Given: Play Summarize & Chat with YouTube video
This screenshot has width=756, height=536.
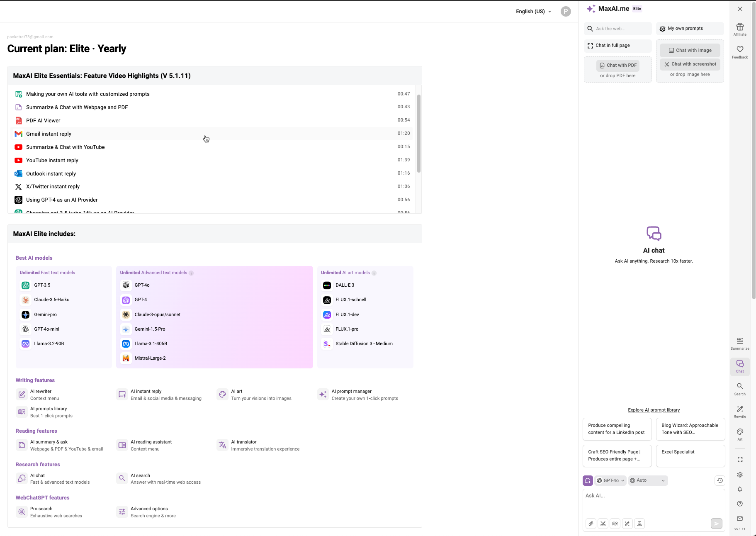Looking at the screenshot, I should coord(212,147).
